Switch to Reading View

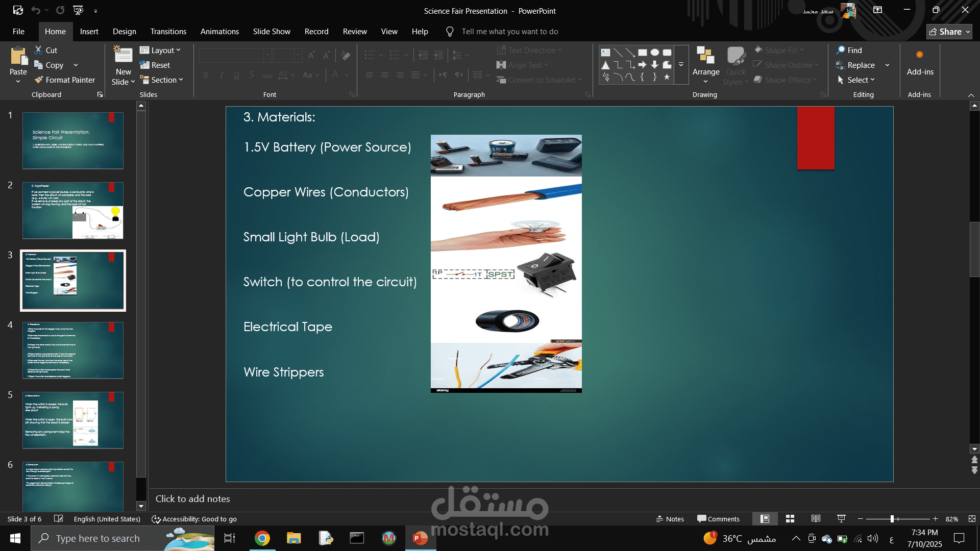[816, 519]
